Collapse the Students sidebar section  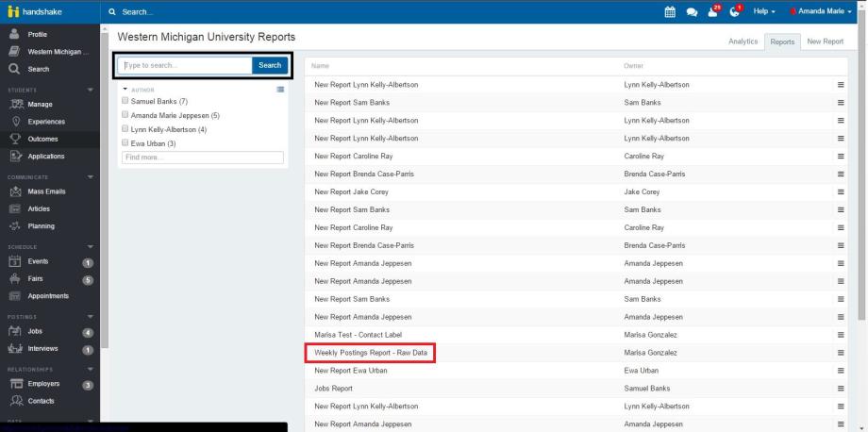91,90
